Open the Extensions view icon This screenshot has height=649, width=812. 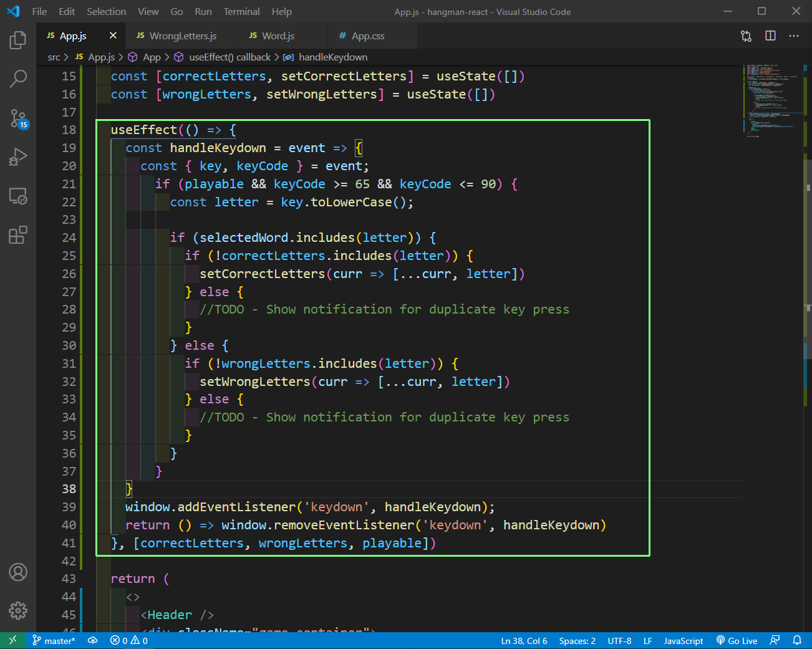pos(18,235)
